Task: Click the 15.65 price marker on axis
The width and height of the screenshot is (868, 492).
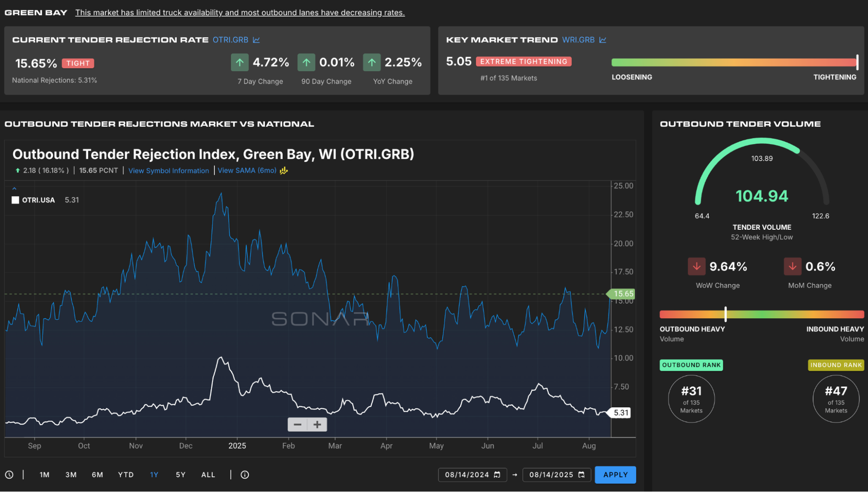Action: tap(621, 294)
